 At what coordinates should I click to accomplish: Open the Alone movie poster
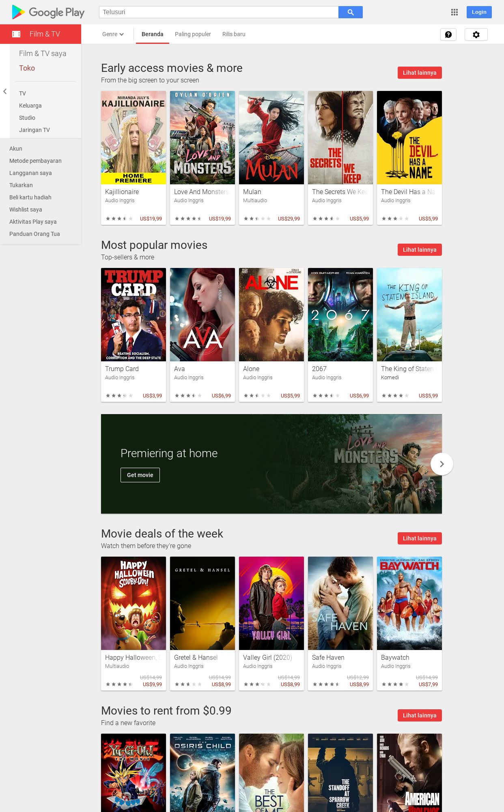click(x=271, y=315)
